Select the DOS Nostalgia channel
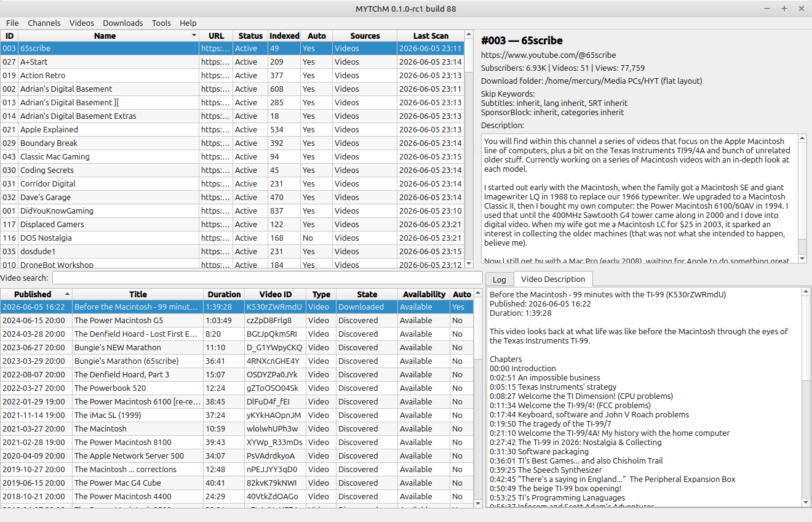The height and width of the screenshot is (522, 812). [232, 238]
